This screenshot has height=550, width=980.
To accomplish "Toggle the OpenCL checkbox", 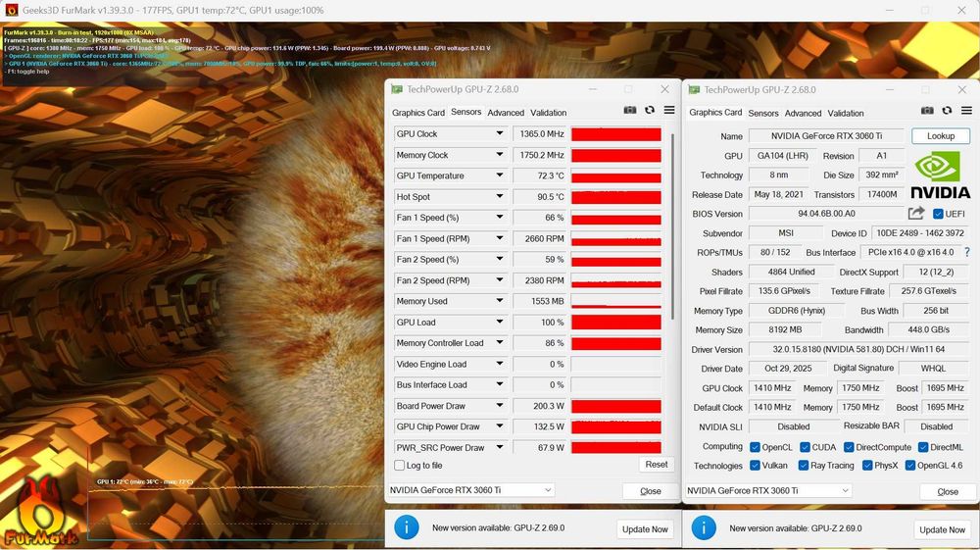I will pyautogui.click(x=755, y=447).
